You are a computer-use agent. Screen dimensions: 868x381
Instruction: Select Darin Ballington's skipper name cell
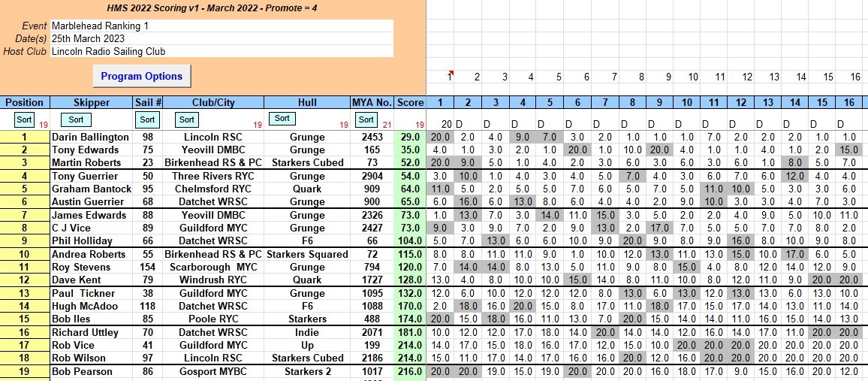coord(91,138)
